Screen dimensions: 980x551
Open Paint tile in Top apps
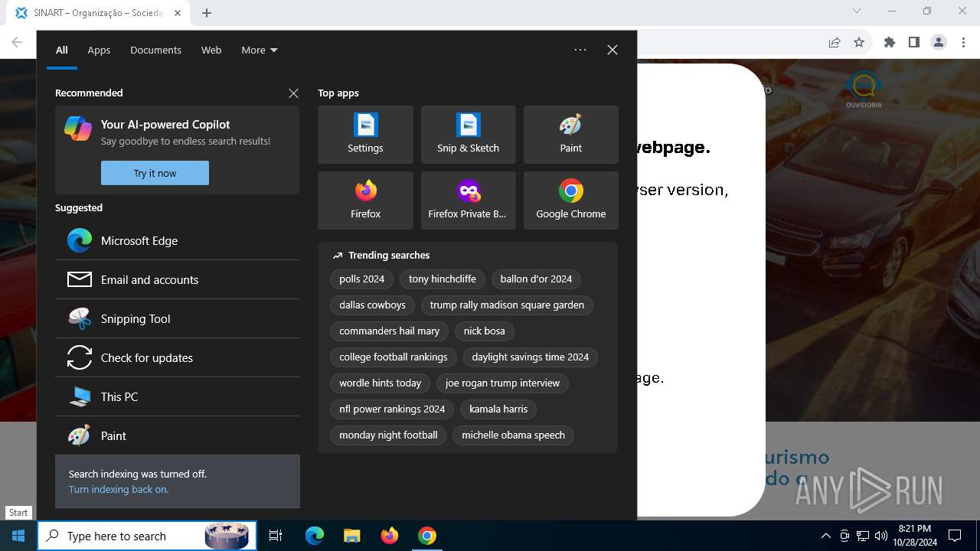click(x=570, y=135)
